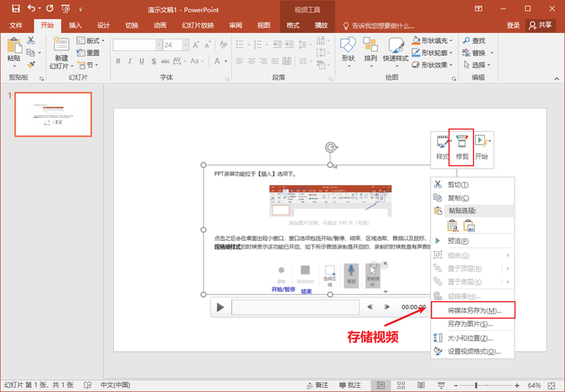The width and height of the screenshot is (565, 392).
Task: Switch to Normal view in status bar
Action: tap(381, 385)
